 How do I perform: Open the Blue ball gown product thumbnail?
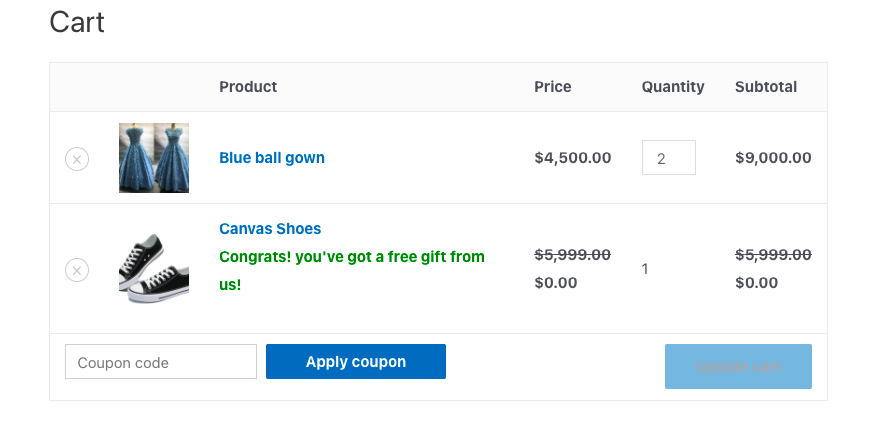pyautogui.click(x=154, y=158)
